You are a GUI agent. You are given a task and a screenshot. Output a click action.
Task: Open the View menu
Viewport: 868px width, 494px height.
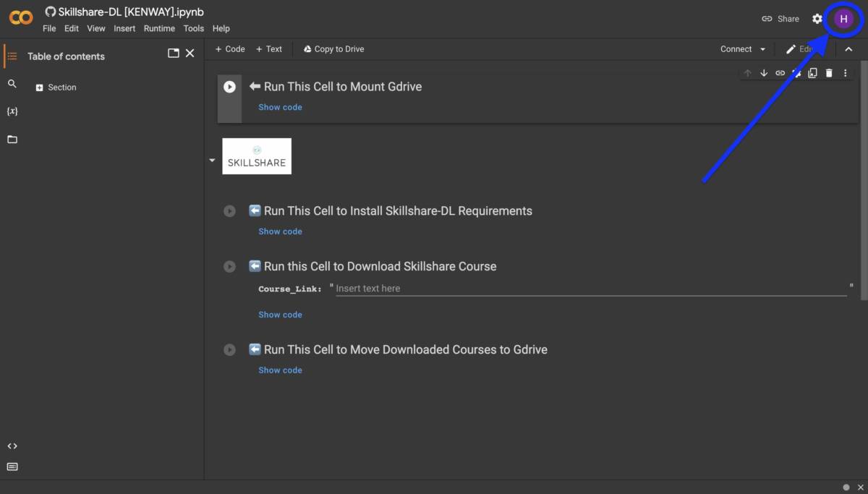point(96,29)
